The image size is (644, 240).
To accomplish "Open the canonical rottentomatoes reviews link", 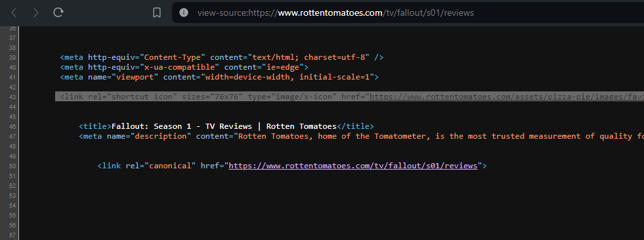I will click(x=353, y=166).
